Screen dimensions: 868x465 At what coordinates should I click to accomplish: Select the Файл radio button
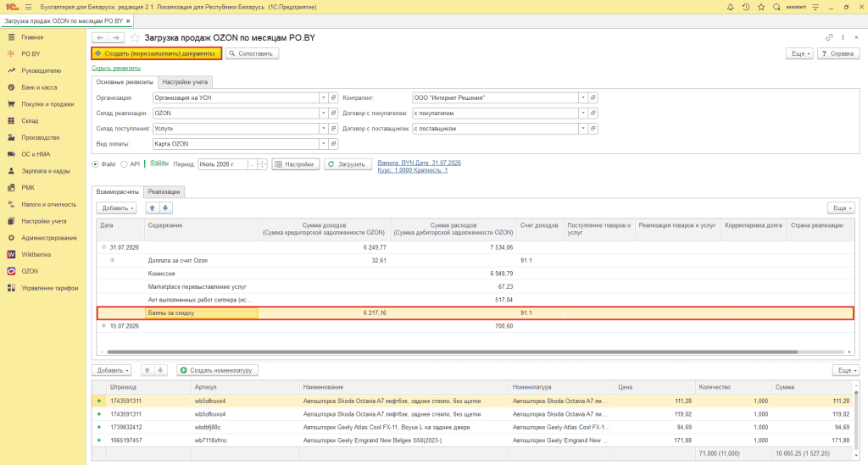click(95, 164)
